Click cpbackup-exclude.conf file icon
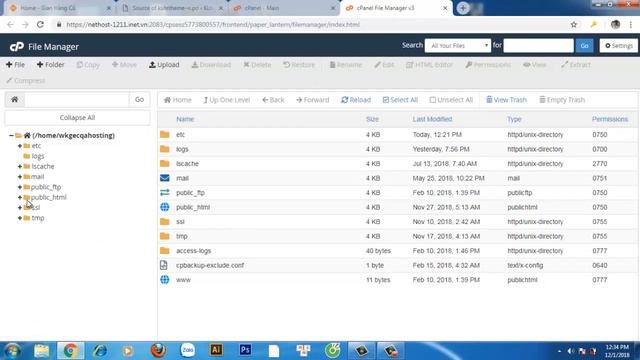This screenshot has height=360, width=640. coord(164,265)
